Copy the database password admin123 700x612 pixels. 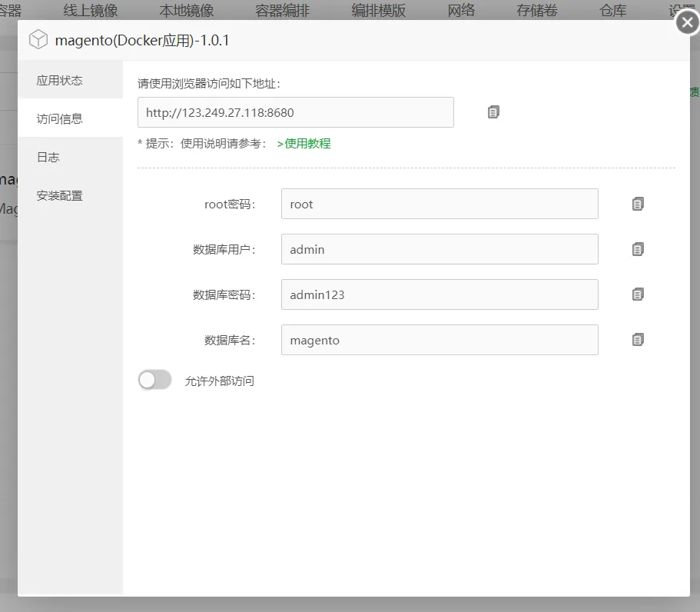638,294
